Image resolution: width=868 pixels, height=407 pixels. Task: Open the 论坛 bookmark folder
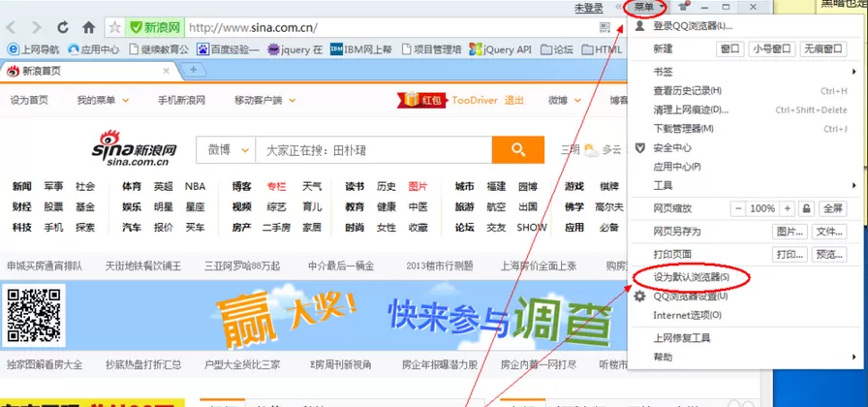click(x=556, y=49)
